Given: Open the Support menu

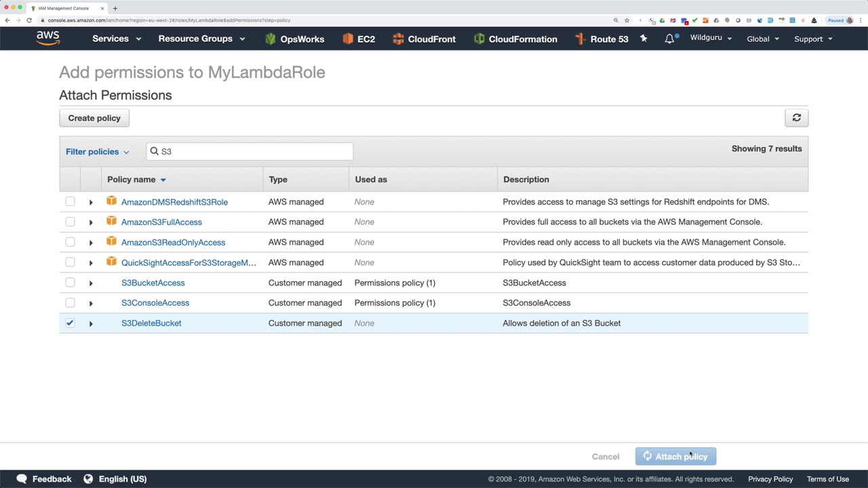Looking at the screenshot, I should coord(812,39).
